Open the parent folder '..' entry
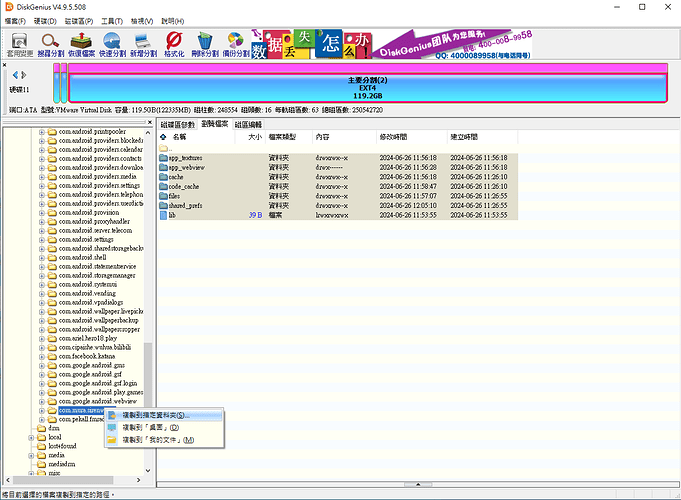681x500 pixels. (165, 149)
